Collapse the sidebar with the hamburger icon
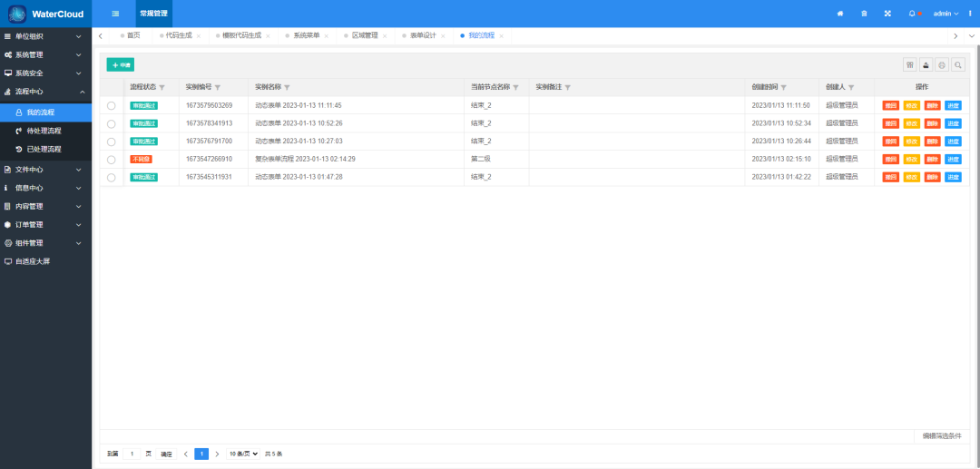This screenshot has width=980, height=469. point(115,14)
